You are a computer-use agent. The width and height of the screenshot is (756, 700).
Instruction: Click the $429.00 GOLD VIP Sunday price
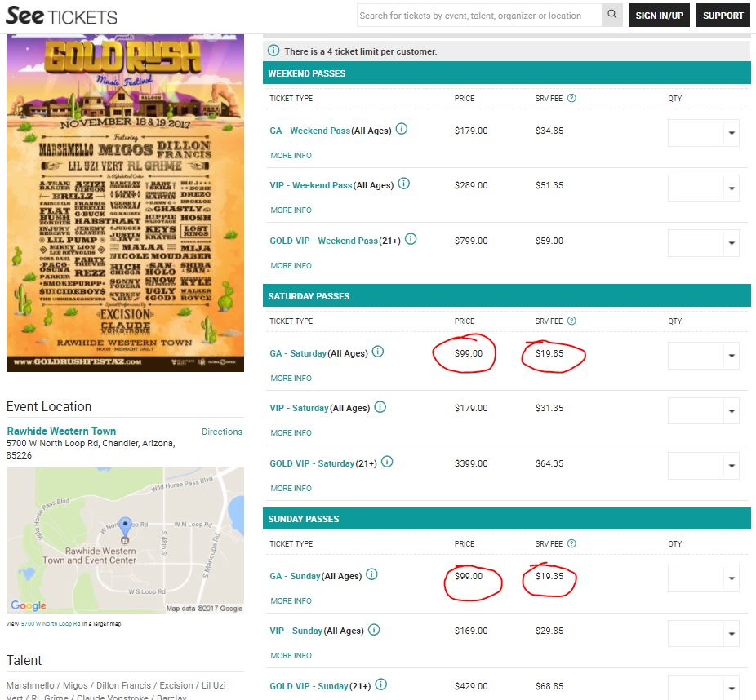[x=471, y=686]
